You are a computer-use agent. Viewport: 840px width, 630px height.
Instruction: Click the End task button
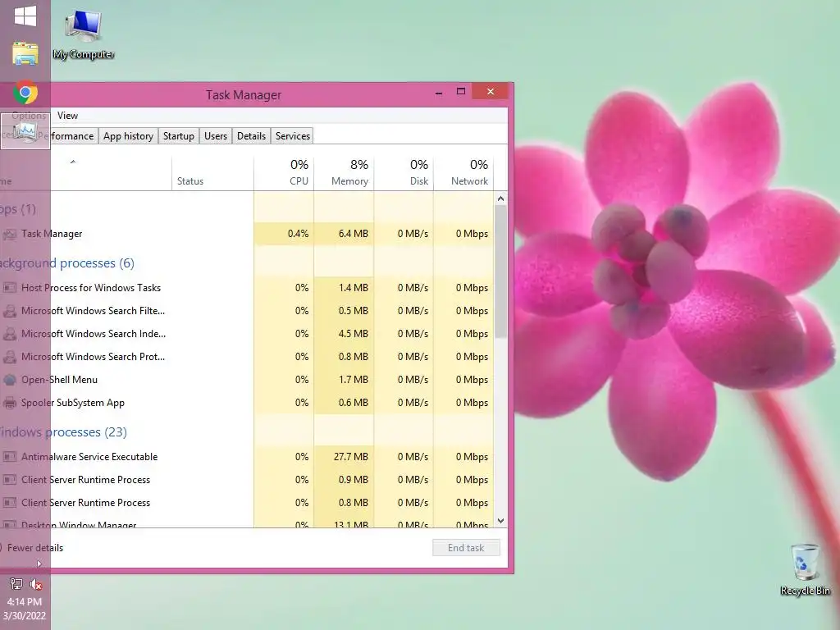(x=466, y=547)
